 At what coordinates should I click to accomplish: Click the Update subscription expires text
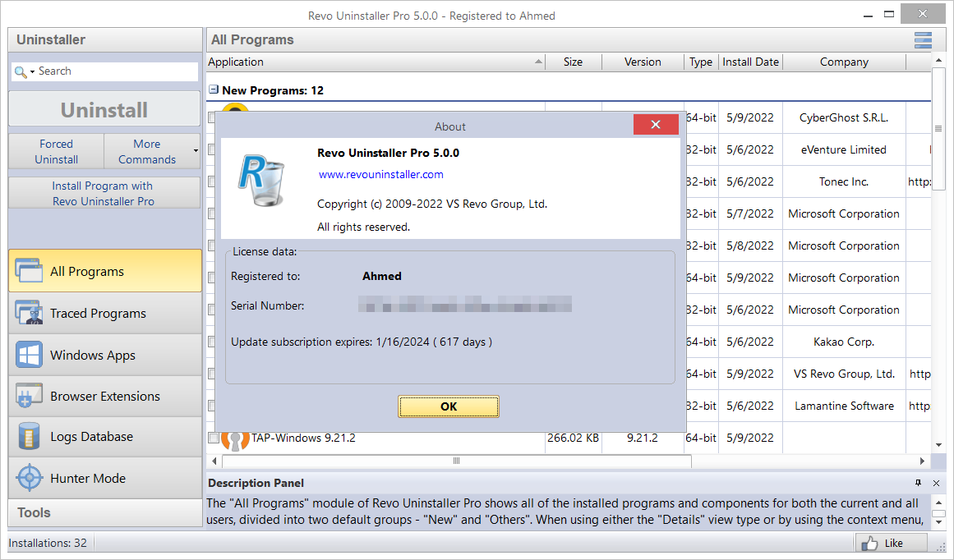(x=362, y=342)
